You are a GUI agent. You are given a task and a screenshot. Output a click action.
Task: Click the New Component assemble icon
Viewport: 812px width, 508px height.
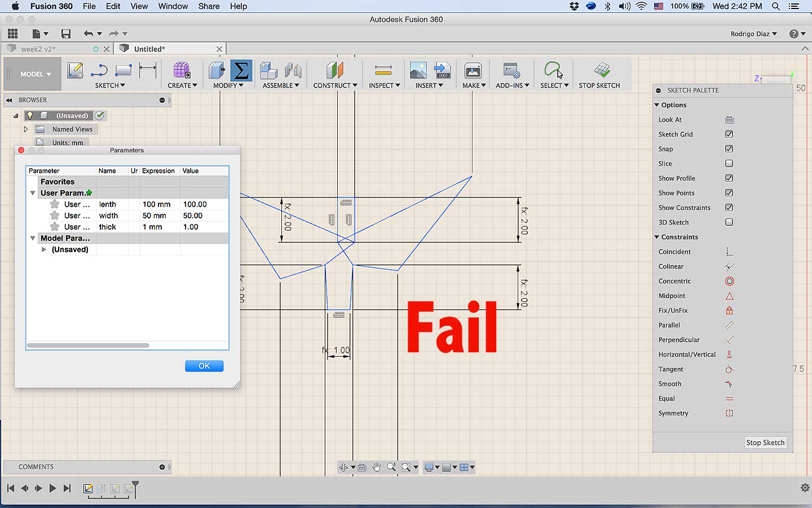tap(269, 71)
